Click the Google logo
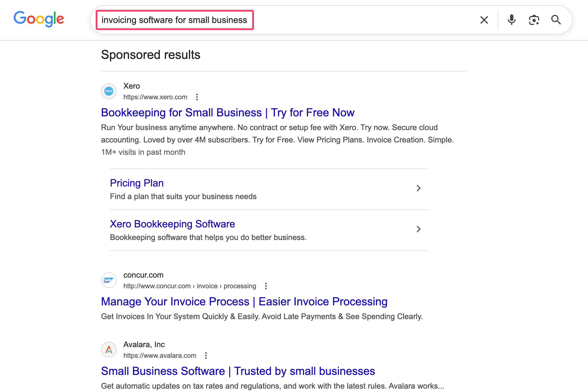Viewport: 588px width, 392px height. pyautogui.click(x=38, y=19)
